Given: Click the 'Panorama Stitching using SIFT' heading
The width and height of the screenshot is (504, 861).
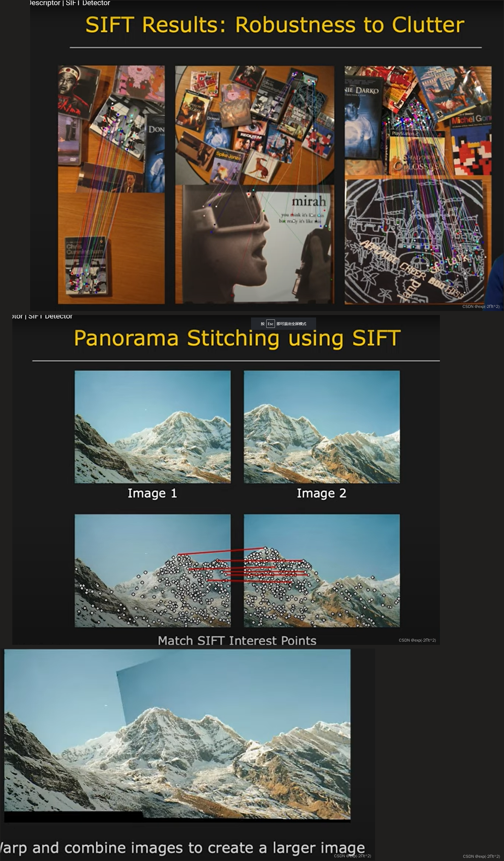Looking at the screenshot, I should (x=237, y=338).
